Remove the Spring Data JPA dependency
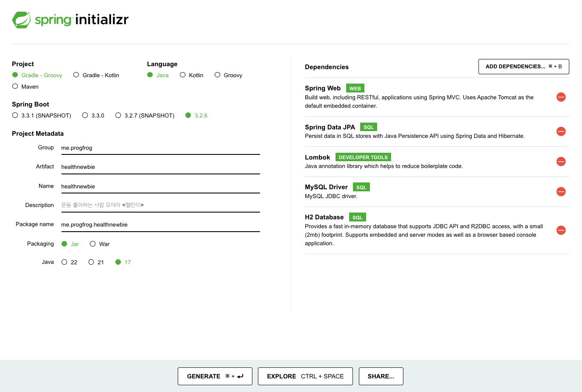 (x=561, y=132)
